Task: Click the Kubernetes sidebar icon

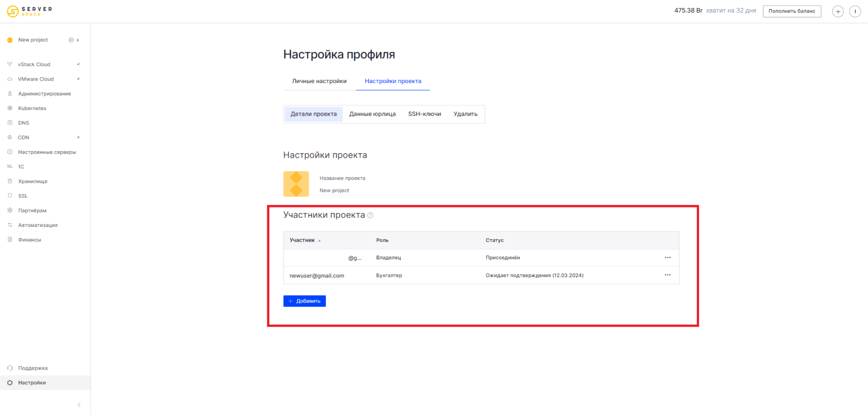Action: (x=10, y=108)
